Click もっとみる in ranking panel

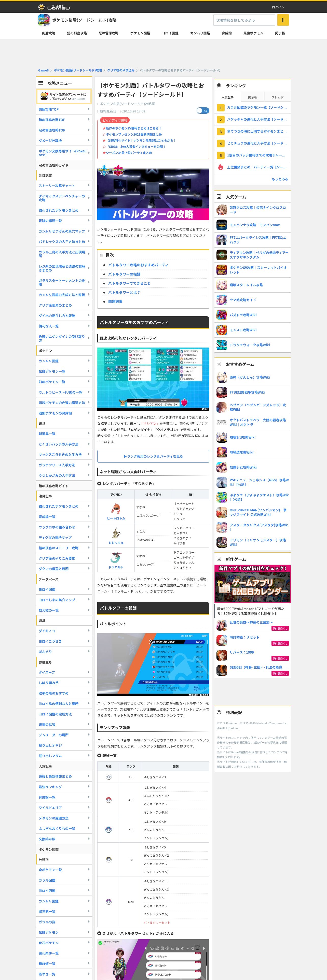click(280, 179)
